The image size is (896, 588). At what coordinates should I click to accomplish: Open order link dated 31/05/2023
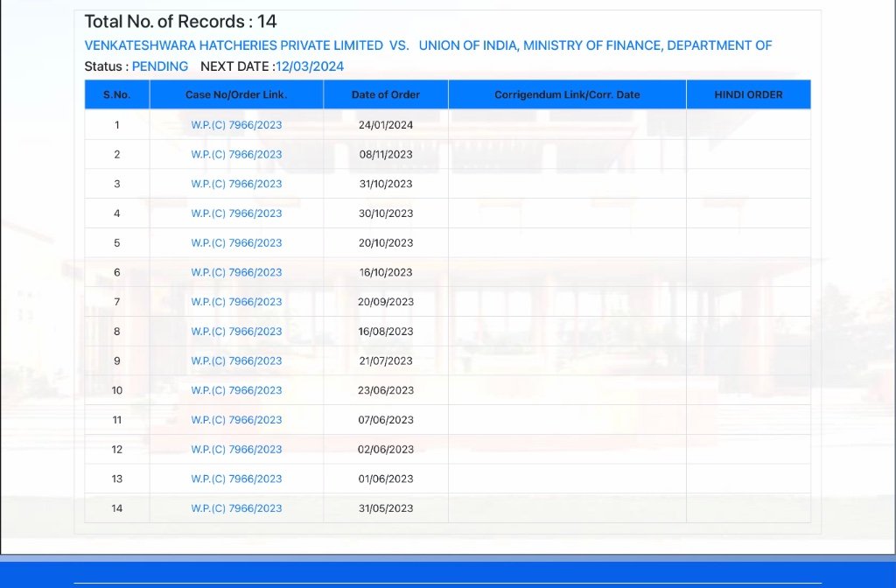[x=236, y=508]
